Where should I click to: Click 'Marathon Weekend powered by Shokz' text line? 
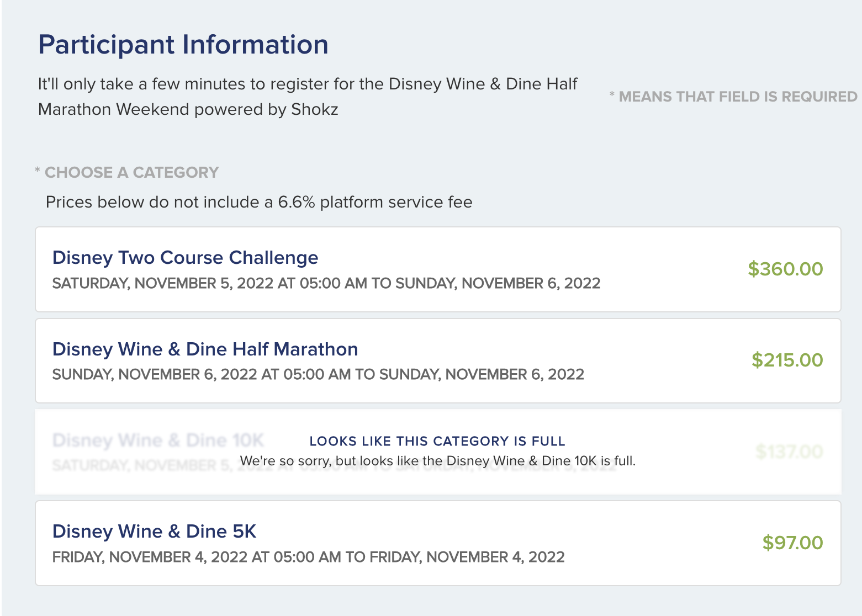click(188, 109)
